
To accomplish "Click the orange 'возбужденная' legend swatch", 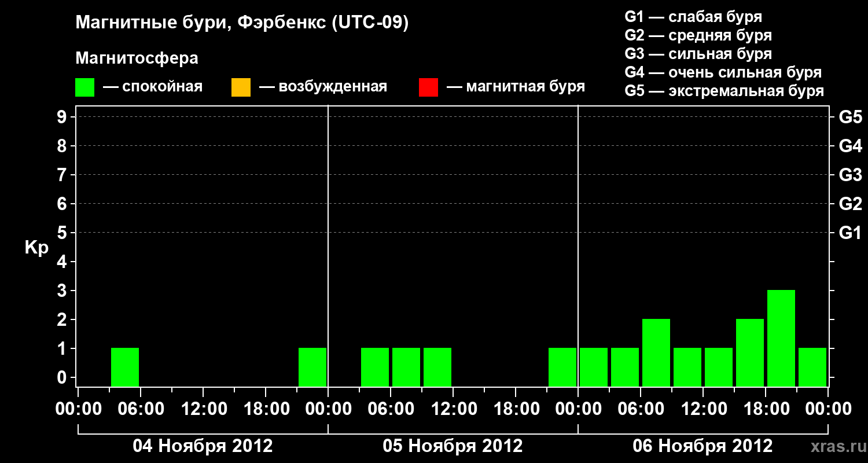I will [x=241, y=87].
